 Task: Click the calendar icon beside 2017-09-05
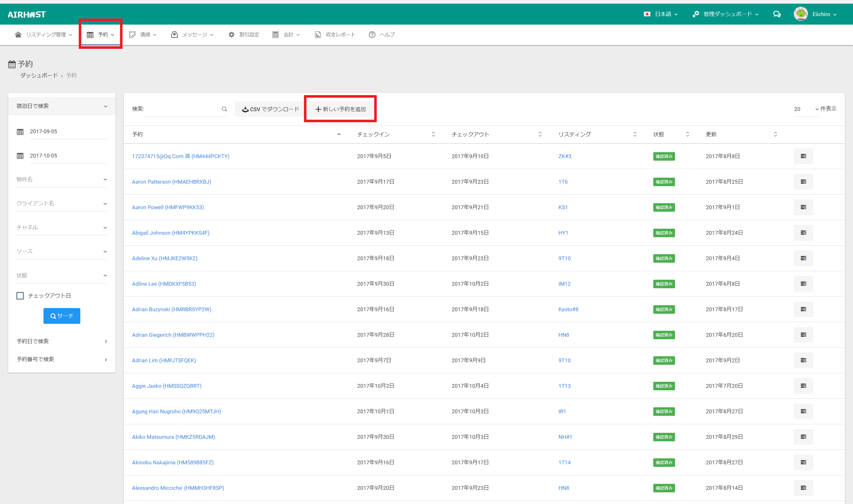point(20,131)
